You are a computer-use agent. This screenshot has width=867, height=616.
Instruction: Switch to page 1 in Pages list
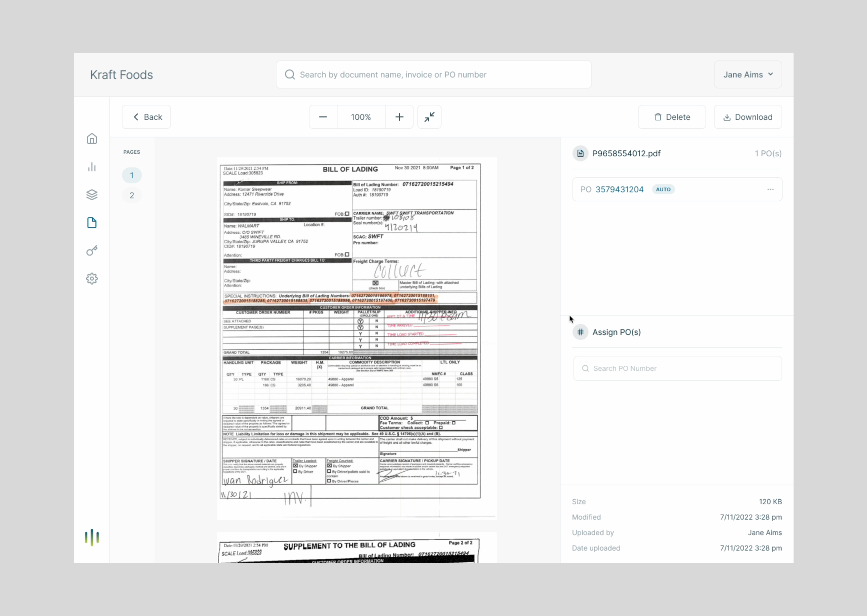132,175
